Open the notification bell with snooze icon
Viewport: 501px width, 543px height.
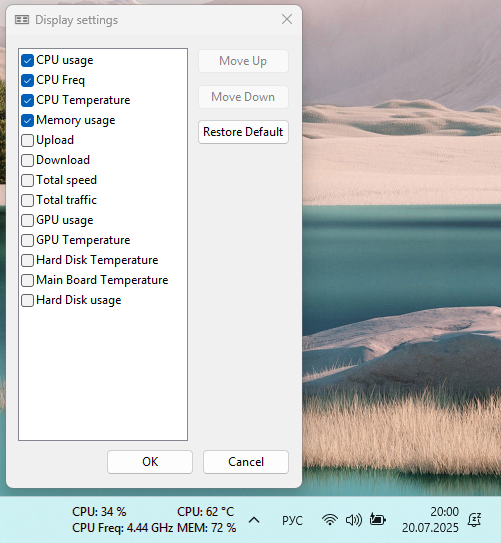point(474,520)
